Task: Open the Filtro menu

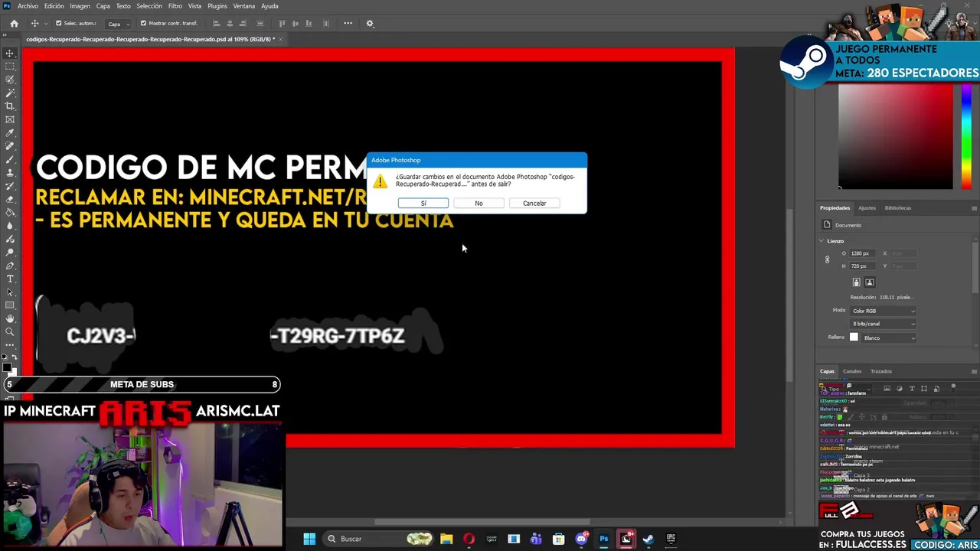Action: (175, 6)
